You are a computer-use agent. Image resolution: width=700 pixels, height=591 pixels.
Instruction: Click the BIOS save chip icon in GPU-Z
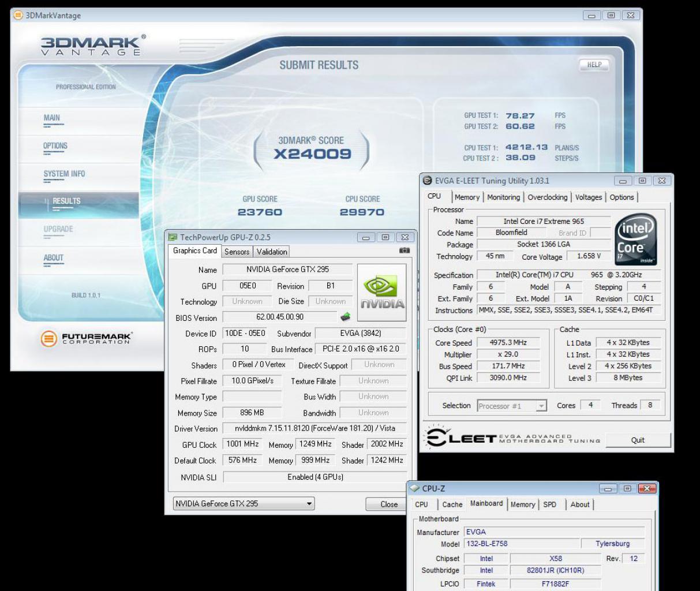[345, 317]
